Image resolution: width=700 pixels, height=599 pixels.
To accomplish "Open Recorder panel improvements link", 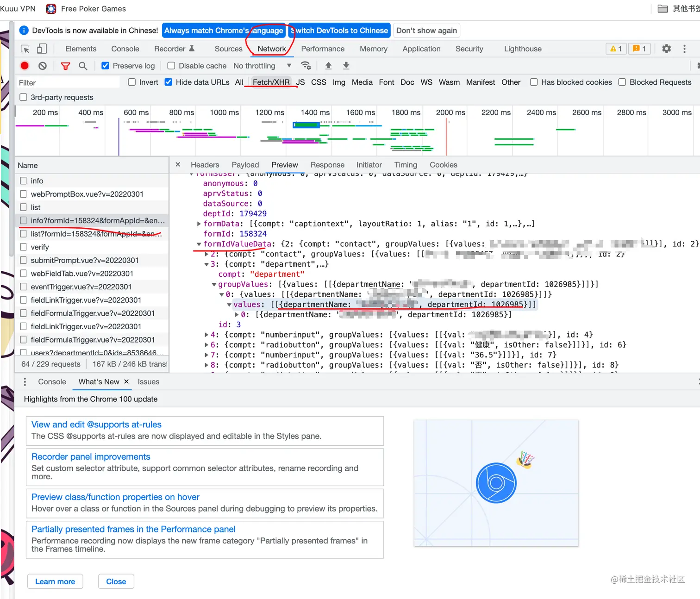I will [x=91, y=456].
